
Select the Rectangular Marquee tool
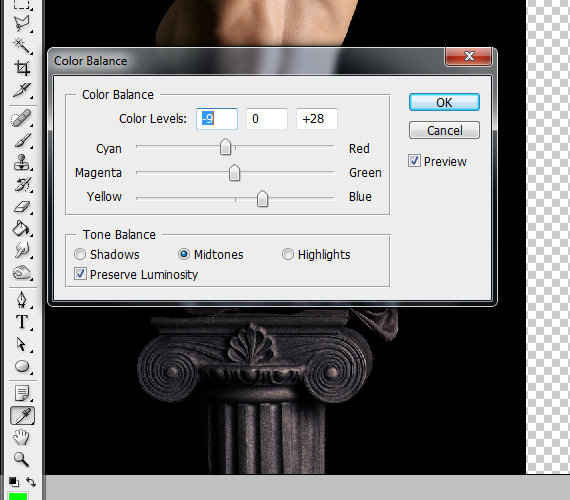click(x=22, y=4)
